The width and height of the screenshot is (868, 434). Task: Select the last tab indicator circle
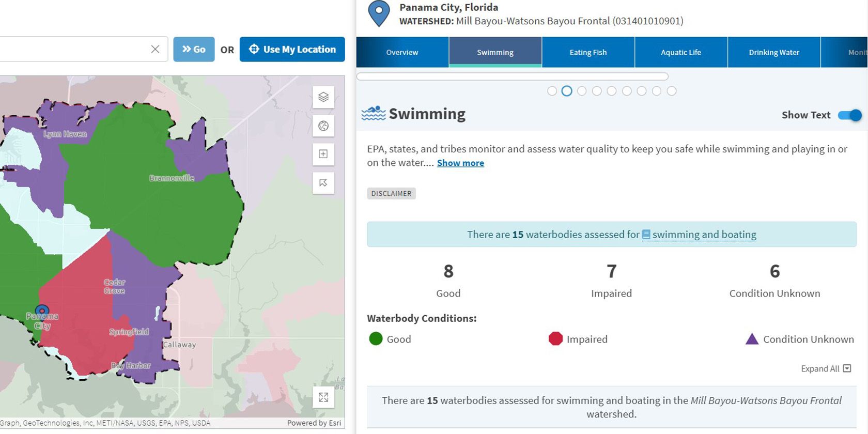pos(672,91)
